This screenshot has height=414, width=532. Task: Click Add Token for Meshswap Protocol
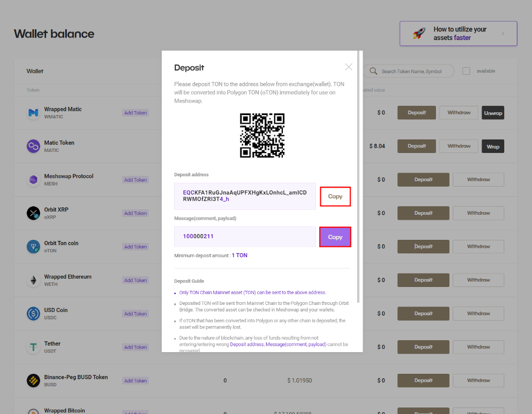click(135, 180)
